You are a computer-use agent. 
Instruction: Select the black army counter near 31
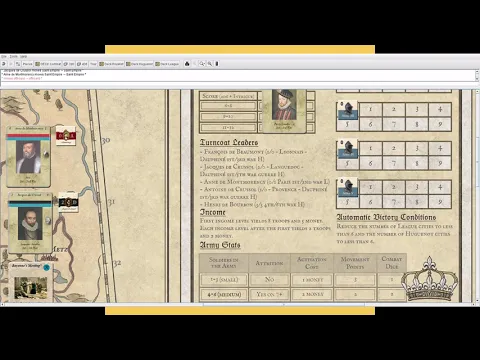[x=68, y=202]
